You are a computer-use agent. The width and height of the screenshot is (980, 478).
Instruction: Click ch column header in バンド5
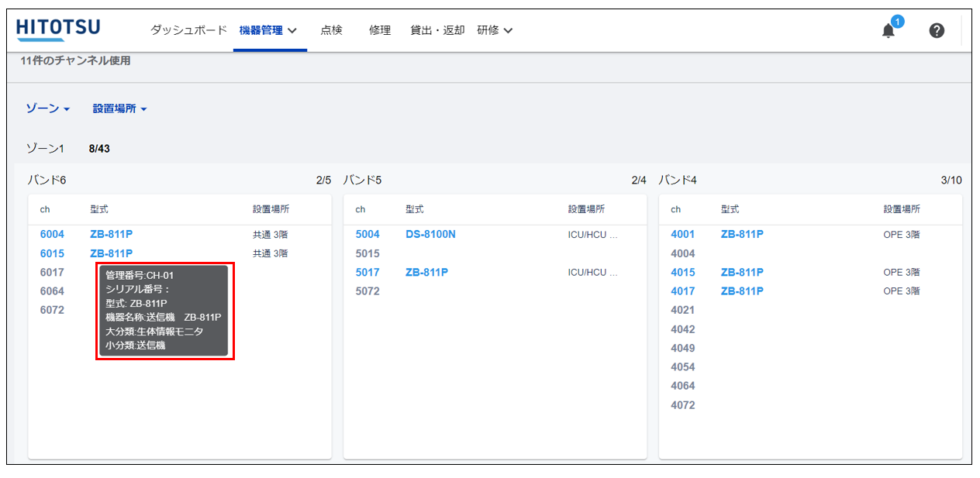361,209
